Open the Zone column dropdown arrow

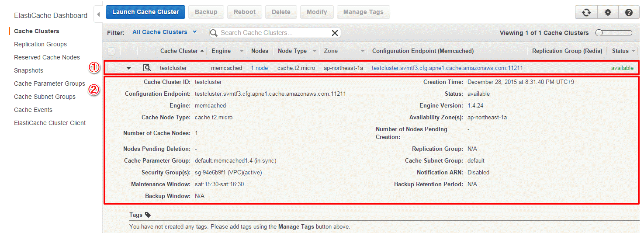point(363,51)
